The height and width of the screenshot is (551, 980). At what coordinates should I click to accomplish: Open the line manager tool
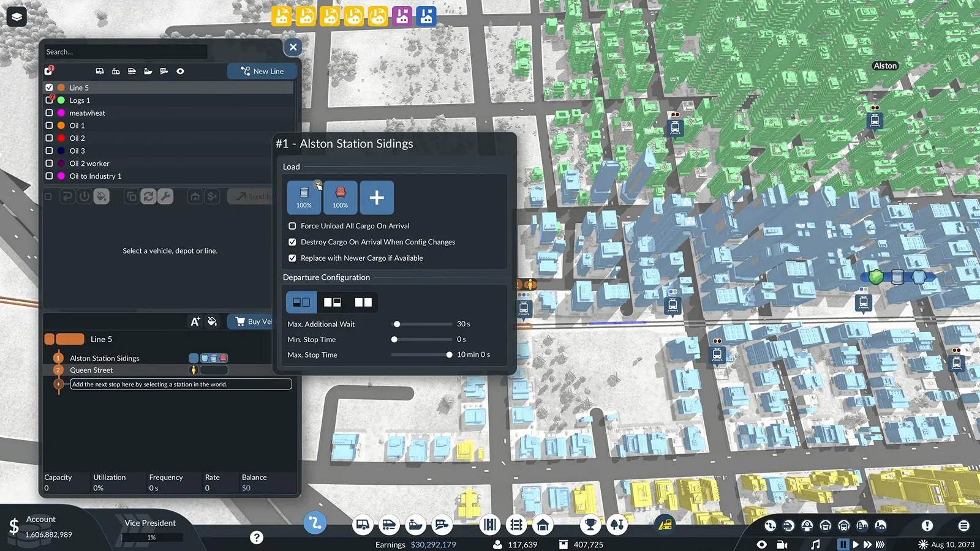[x=315, y=523]
